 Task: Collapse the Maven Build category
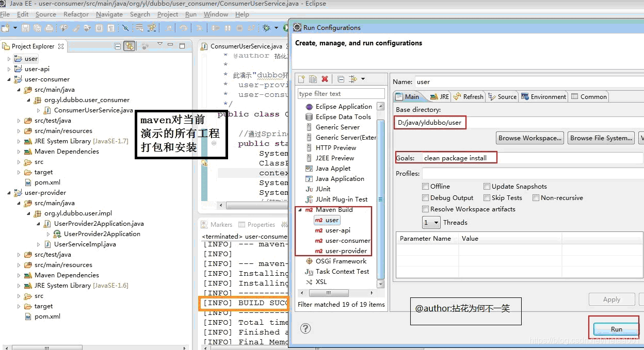coord(300,210)
